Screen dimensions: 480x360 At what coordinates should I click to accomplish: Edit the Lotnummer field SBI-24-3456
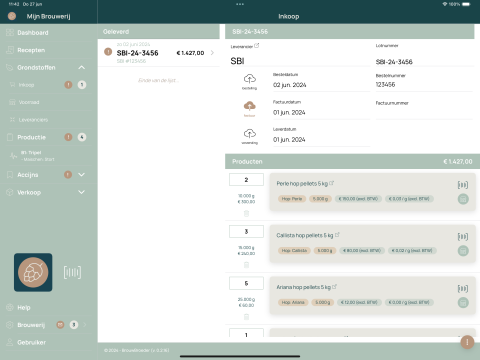[424, 62]
